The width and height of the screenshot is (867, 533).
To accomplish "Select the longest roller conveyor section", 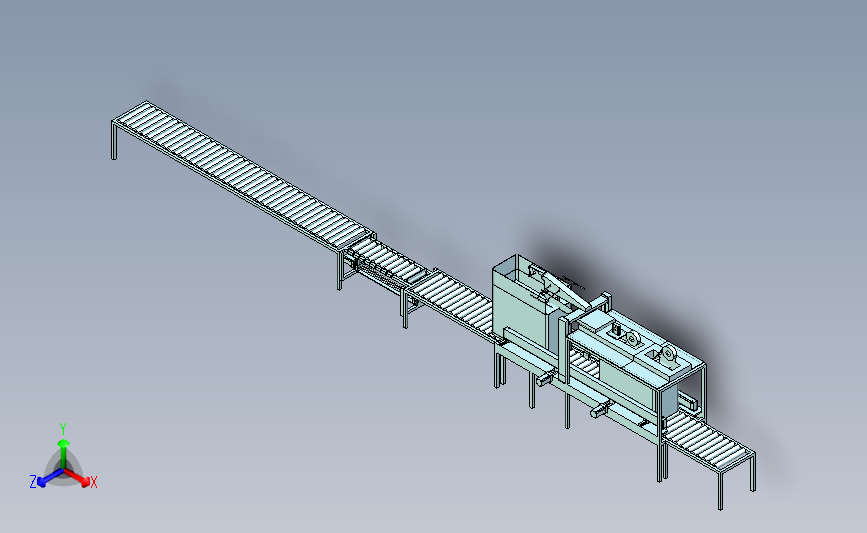I will click(x=243, y=176).
